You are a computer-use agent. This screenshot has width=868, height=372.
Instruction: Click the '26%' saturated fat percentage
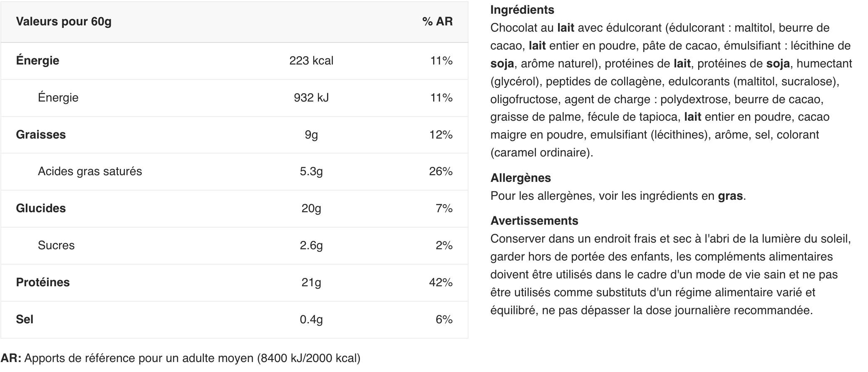(441, 171)
